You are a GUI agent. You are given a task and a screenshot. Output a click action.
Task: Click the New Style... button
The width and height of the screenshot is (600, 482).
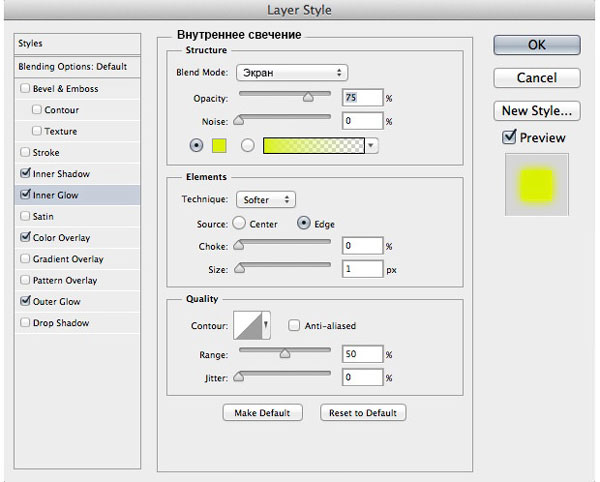536,110
